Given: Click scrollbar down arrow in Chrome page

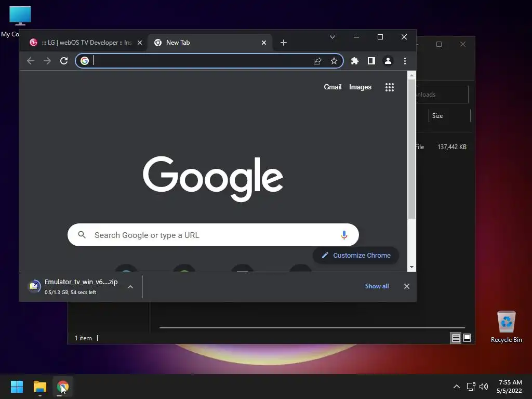Looking at the screenshot, I should tap(411, 267).
